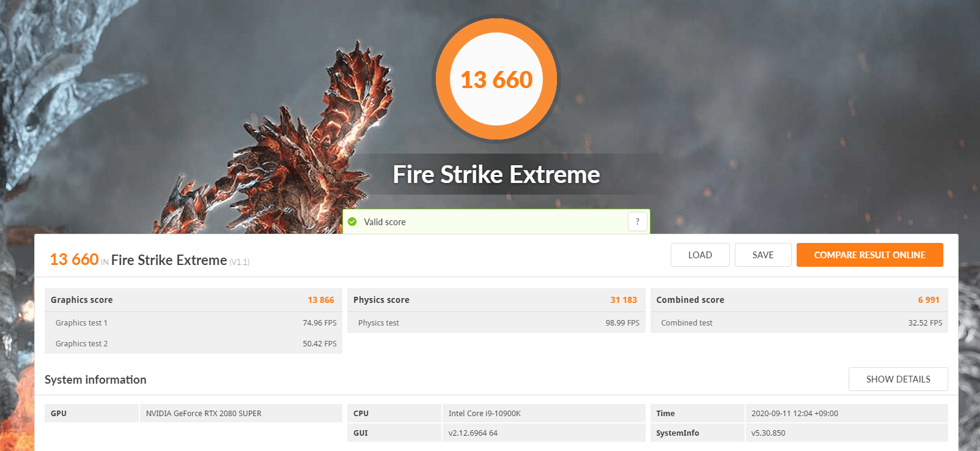Click the CPU label cell
Screen dimensions: 980x451
tap(394, 413)
